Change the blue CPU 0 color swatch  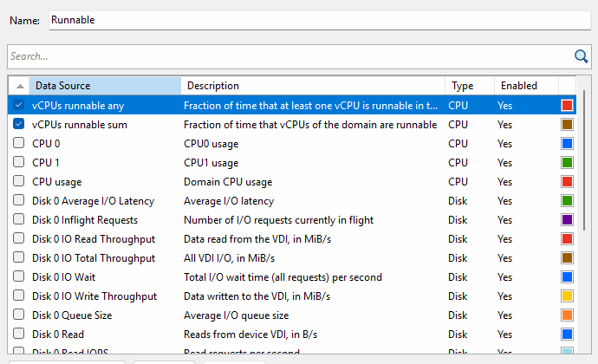coord(567,143)
